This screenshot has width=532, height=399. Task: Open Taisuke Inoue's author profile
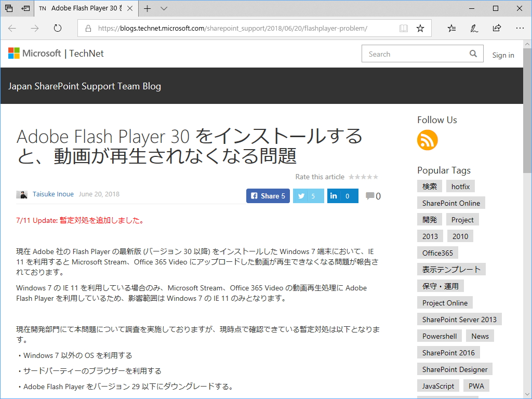coord(53,194)
